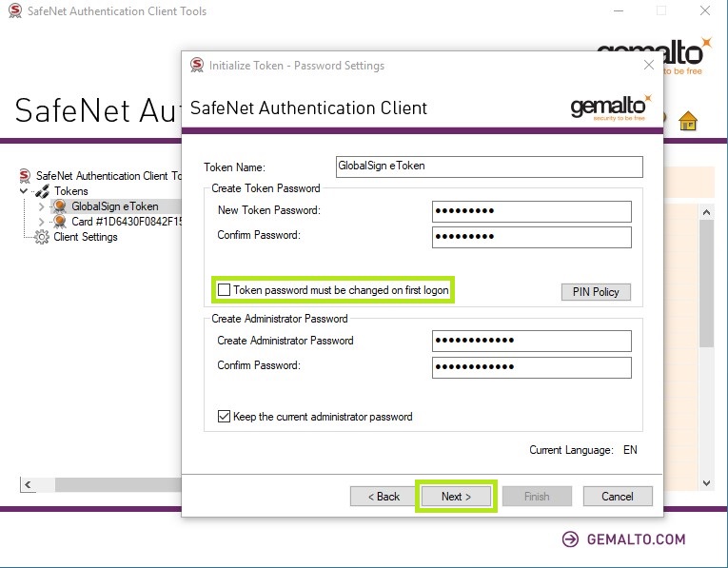Viewport: 728px width, 568px height.
Task: Click the New Token Password field
Action: click(x=532, y=211)
